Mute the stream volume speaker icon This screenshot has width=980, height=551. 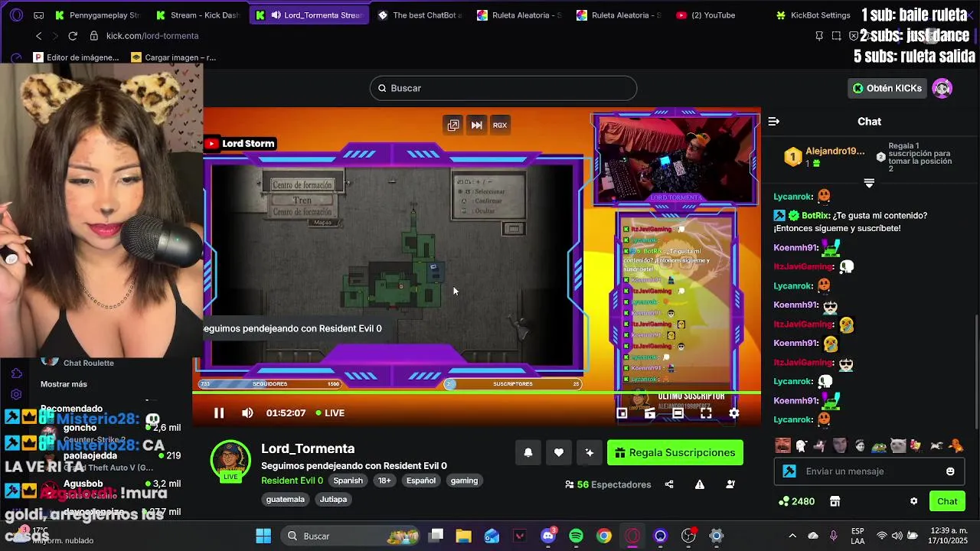(x=247, y=413)
